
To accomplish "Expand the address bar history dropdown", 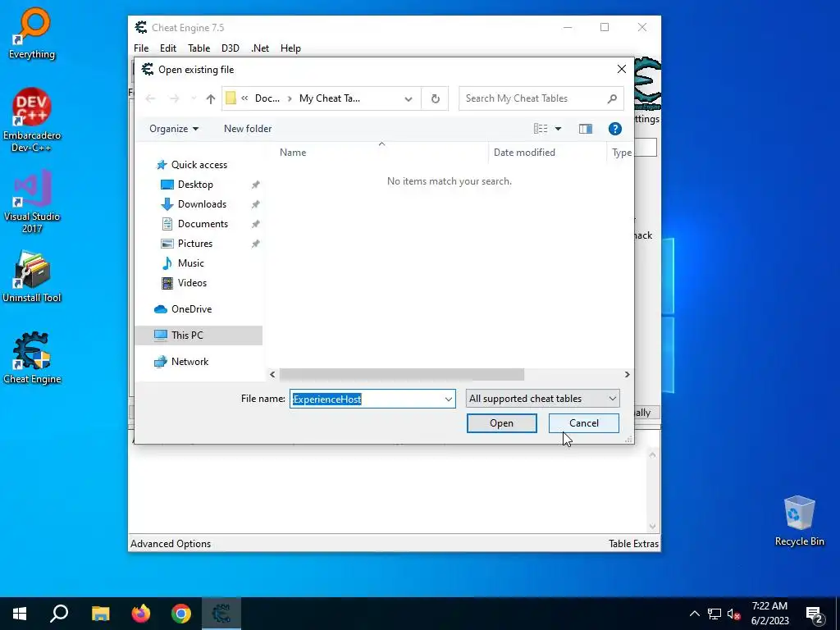I will pos(409,98).
